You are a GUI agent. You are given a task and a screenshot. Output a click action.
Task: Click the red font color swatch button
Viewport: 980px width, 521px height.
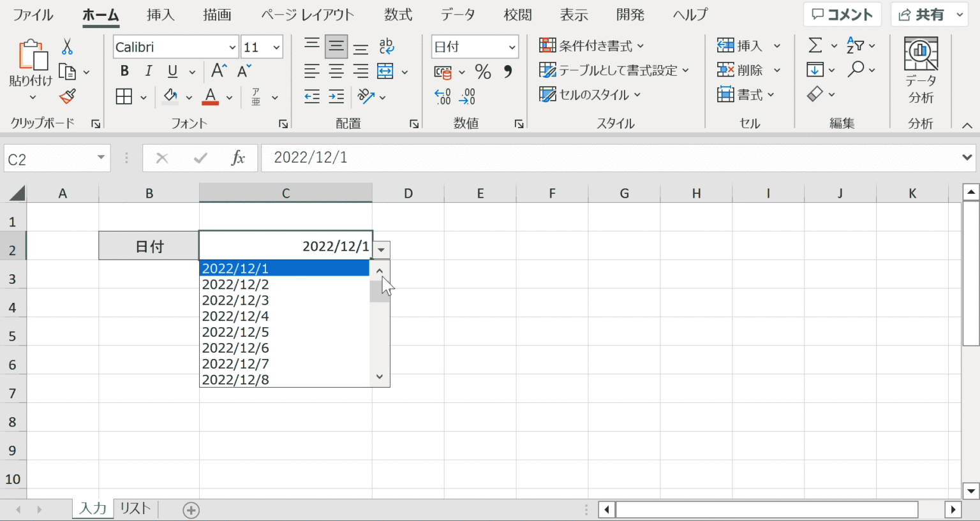tap(210, 97)
